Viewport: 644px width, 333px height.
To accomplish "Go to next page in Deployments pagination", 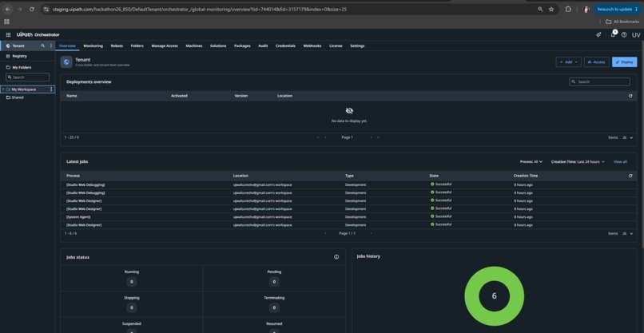I will tap(371, 137).
